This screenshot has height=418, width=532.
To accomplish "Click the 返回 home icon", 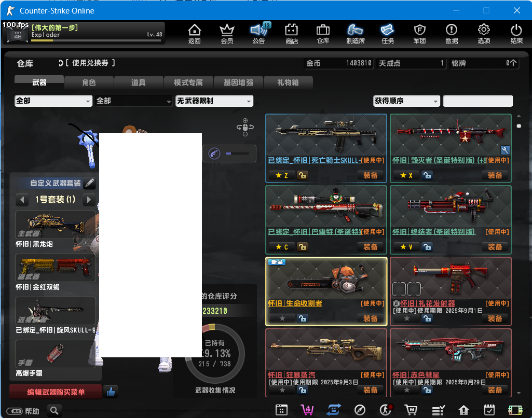I will pyautogui.click(x=195, y=34).
